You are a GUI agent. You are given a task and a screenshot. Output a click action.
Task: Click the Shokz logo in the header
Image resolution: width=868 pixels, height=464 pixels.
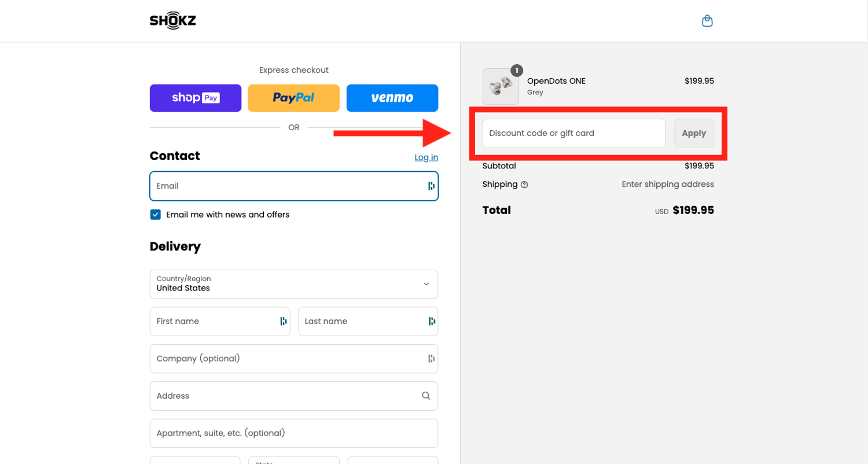click(x=172, y=21)
